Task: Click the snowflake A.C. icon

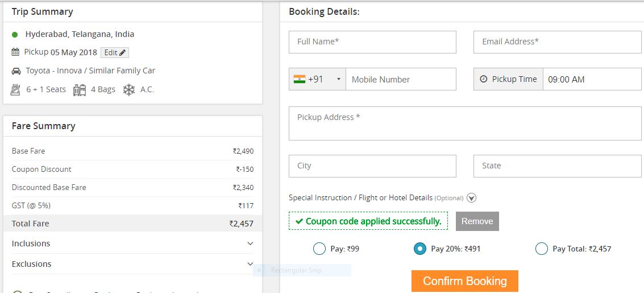Action: point(129,90)
